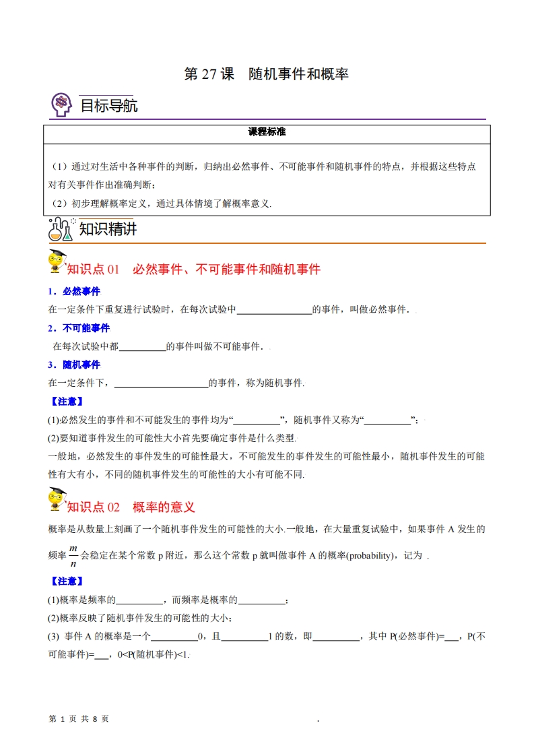534x756 pixels.
Task: Select the red heading 概率的意义
Action: [164, 507]
